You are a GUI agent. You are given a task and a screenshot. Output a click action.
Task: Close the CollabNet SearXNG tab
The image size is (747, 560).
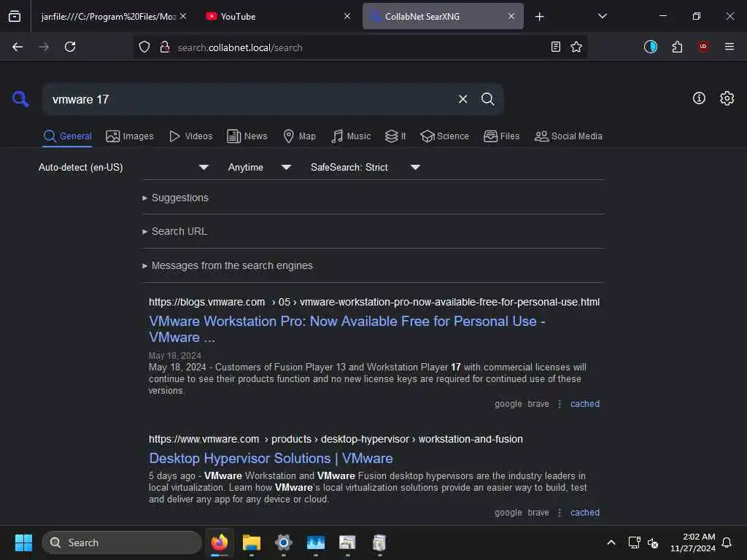pos(511,16)
